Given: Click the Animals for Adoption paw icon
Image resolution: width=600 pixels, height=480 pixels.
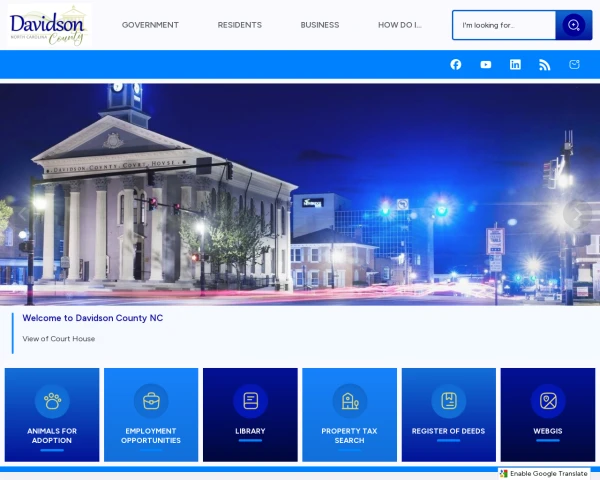Looking at the screenshot, I should click(52, 401).
